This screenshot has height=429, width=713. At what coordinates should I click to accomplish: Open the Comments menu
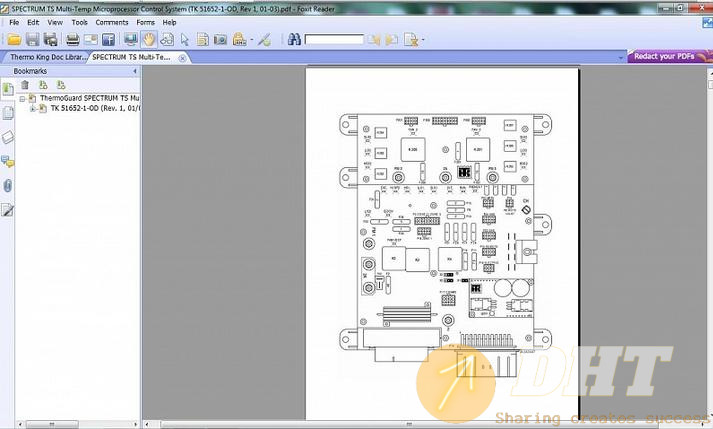point(112,22)
